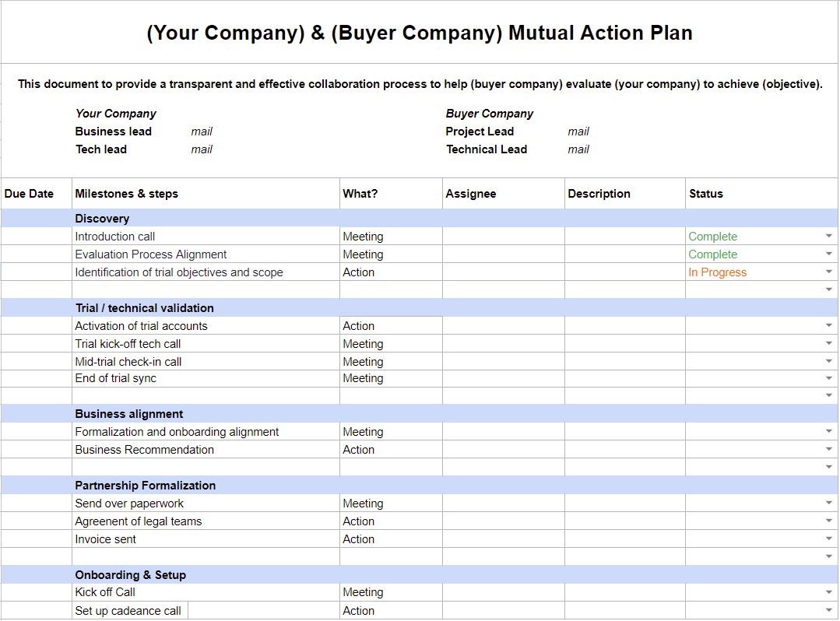840x621 pixels.
Task: Open the Status dropdown for Introduction call
Action: click(828, 235)
